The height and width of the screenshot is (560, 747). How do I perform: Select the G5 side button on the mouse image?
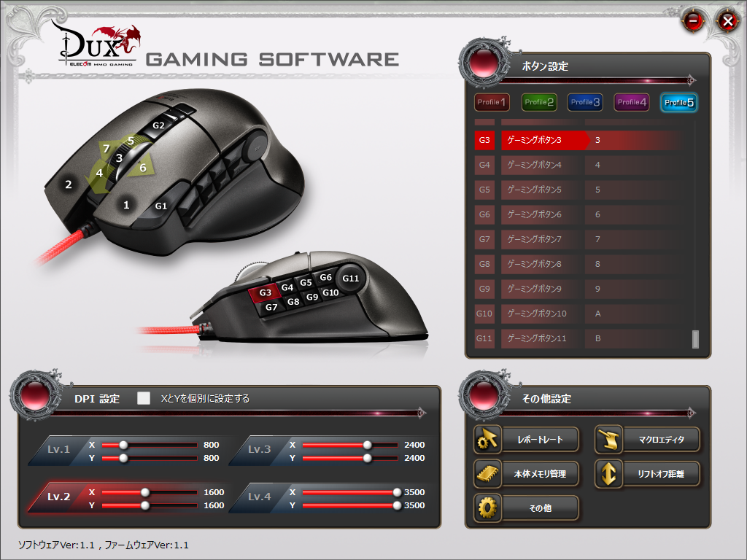(306, 282)
